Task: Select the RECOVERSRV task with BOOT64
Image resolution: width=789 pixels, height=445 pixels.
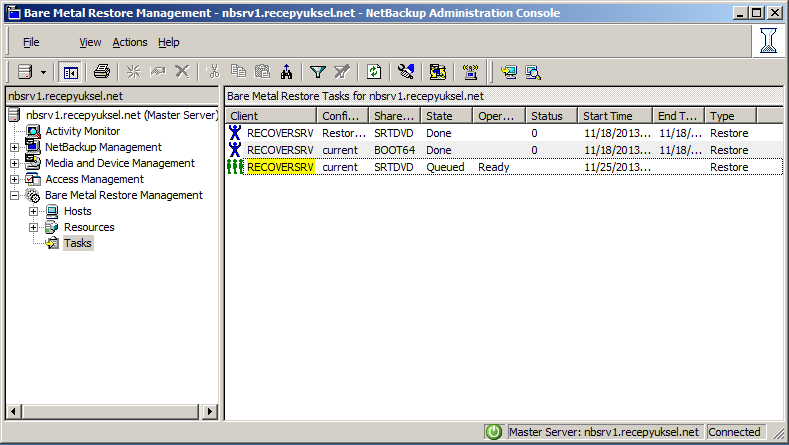Action: coord(504,150)
